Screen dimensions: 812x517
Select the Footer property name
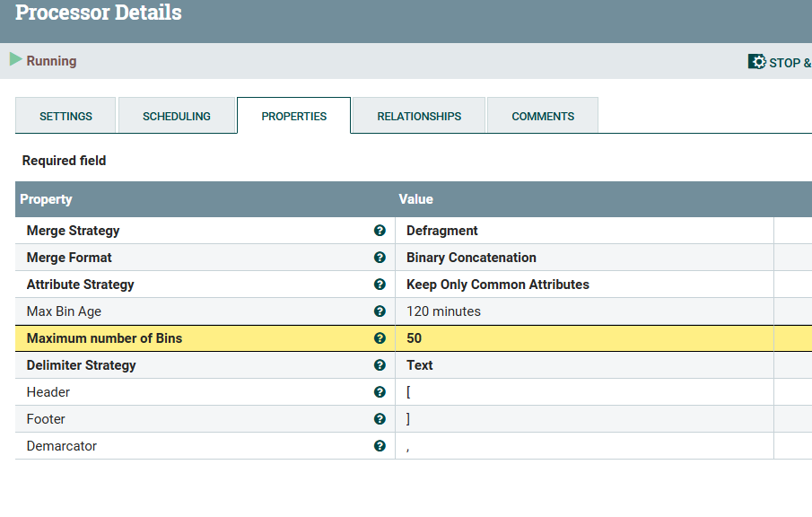[x=46, y=419]
